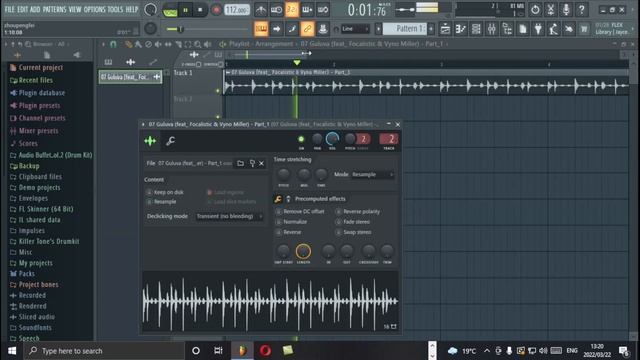Open the mixer view icon

click(491, 29)
